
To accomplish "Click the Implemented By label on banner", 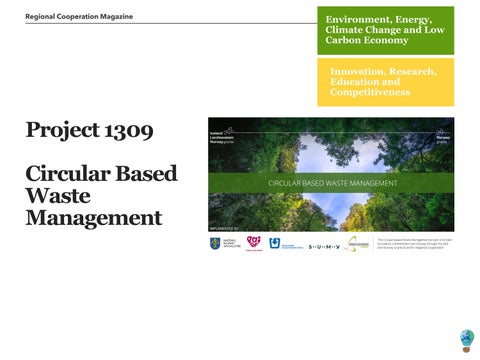I will (x=224, y=229).
